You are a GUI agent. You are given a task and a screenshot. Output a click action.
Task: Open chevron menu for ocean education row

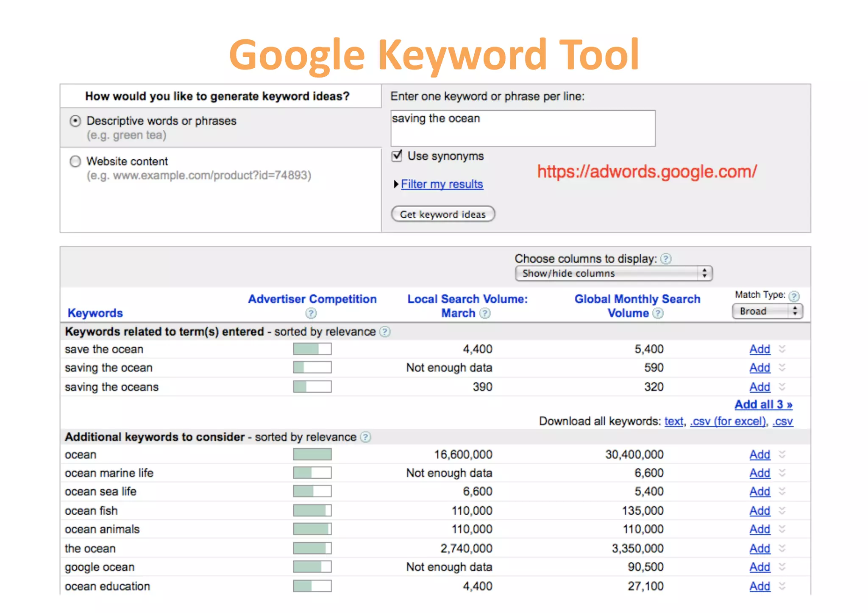(x=782, y=586)
